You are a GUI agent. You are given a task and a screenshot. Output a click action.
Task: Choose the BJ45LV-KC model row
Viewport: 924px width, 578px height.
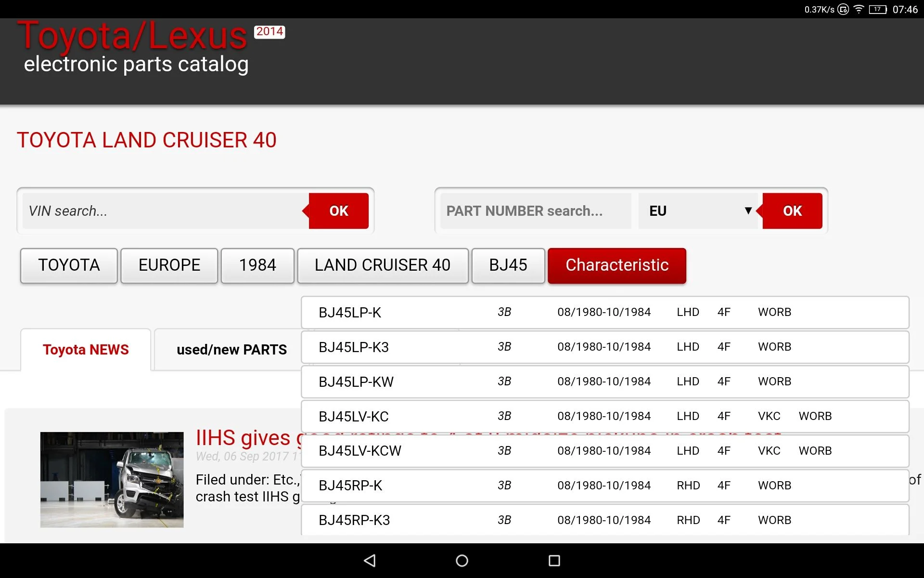pos(604,416)
